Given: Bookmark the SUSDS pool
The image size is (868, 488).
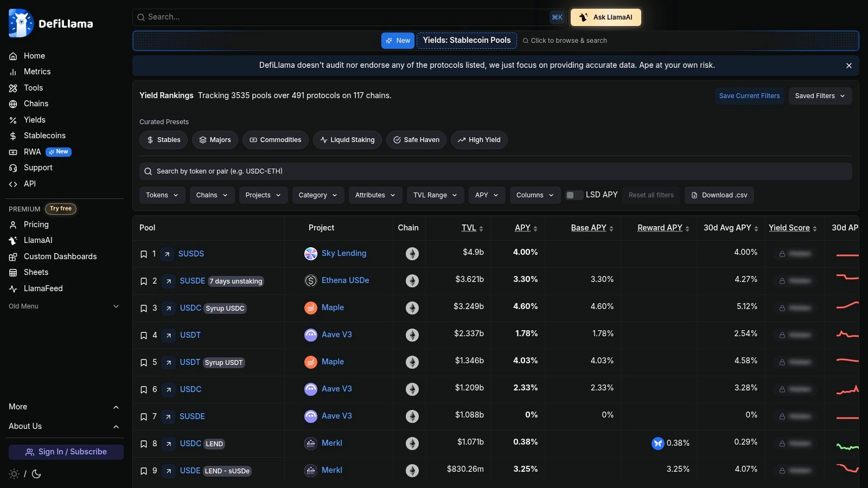Looking at the screenshot, I should pyautogui.click(x=144, y=253).
